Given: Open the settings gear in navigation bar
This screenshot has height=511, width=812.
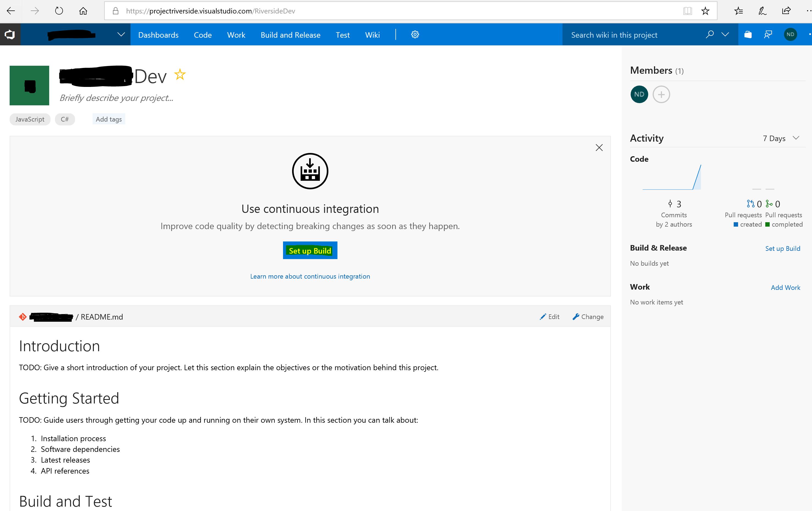Looking at the screenshot, I should (415, 34).
